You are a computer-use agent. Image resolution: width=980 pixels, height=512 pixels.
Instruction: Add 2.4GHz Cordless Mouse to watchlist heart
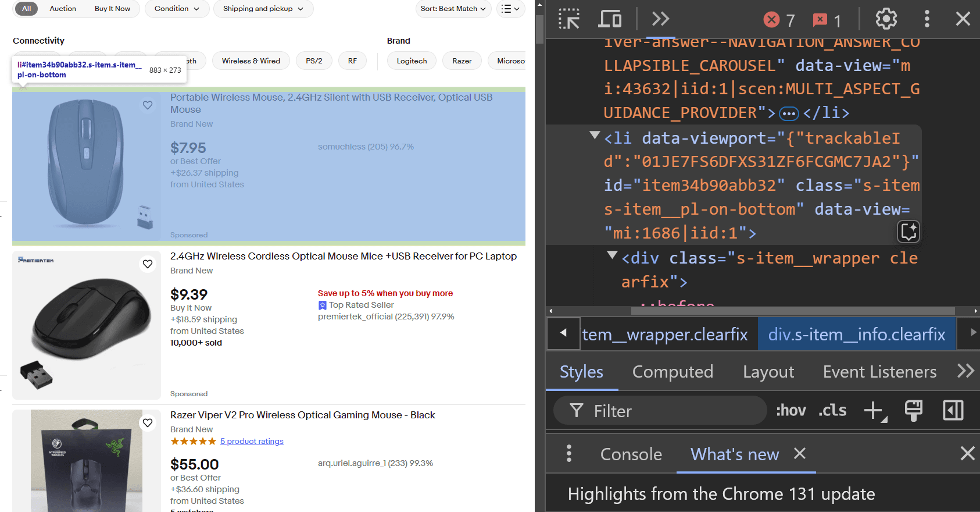point(148,264)
